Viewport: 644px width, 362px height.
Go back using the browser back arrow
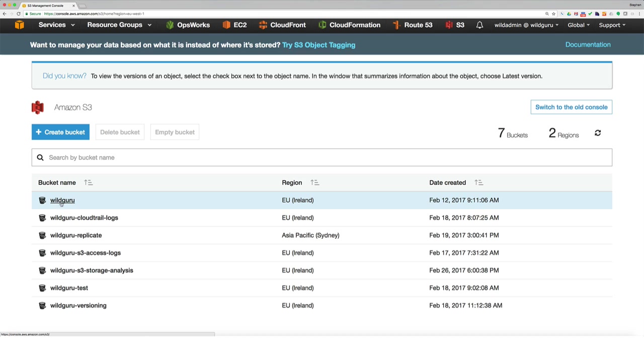click(5, 14)
